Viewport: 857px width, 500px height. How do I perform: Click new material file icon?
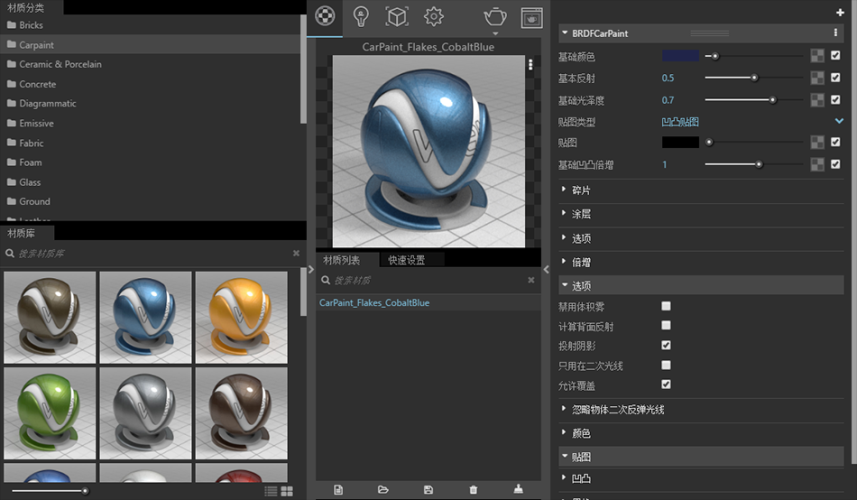pos(338,490)
